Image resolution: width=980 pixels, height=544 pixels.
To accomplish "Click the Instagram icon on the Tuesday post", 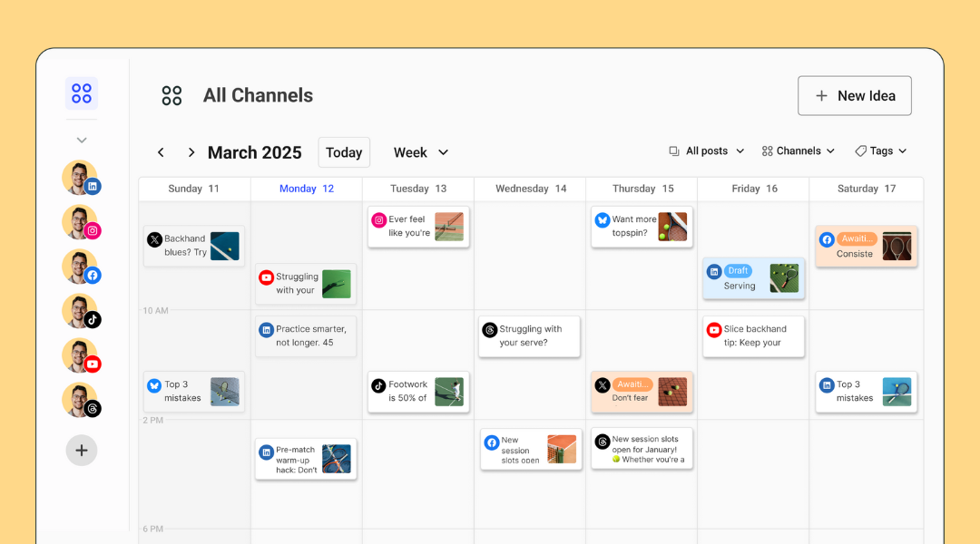I will [x=380, y=220].
